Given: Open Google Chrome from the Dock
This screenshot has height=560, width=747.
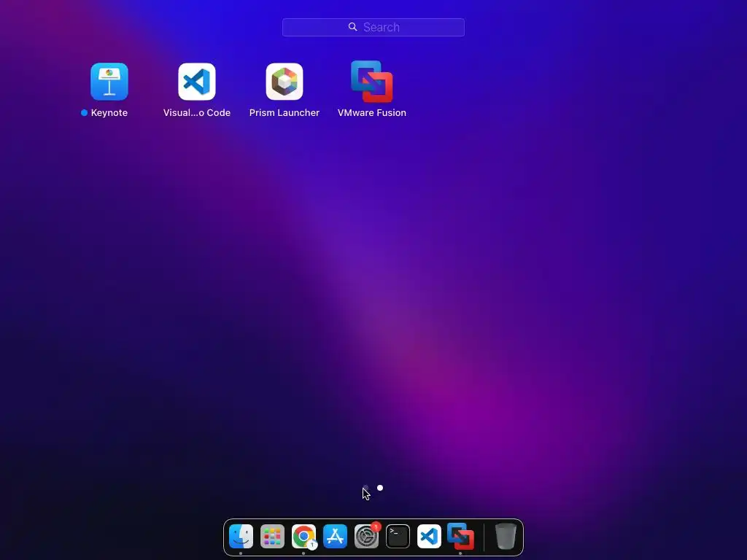Looking at the screenshot, I should 304,536.
